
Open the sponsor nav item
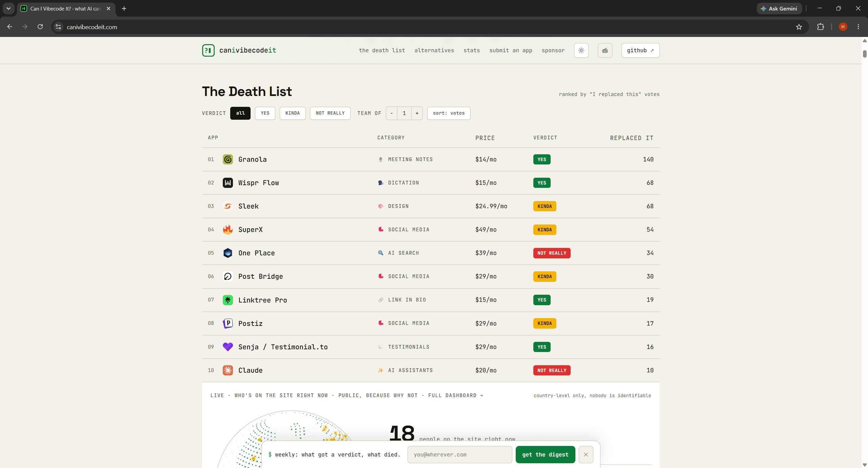553,51
